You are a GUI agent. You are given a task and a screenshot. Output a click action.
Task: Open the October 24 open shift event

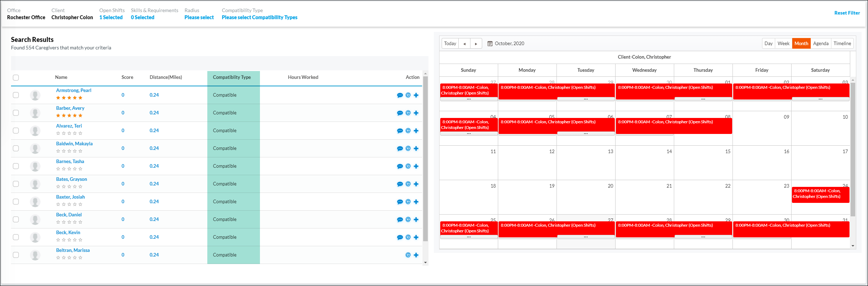click(x=820, y=194)
